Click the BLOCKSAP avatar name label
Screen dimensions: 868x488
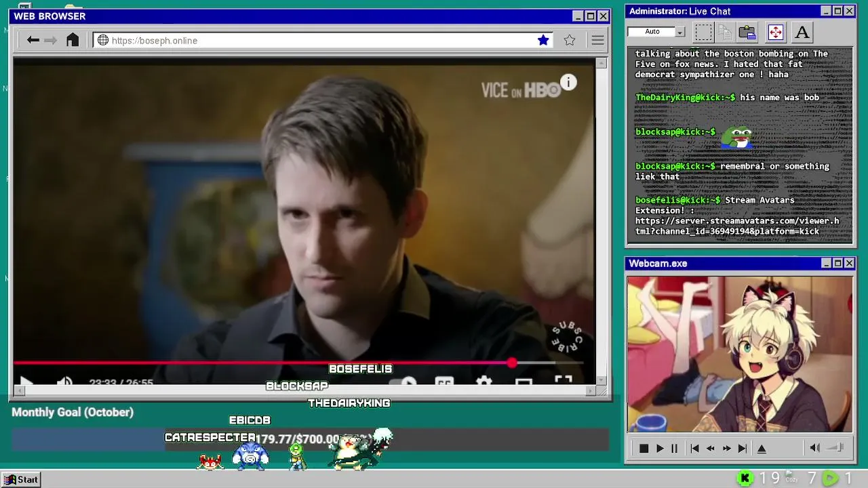coord(297,386)
